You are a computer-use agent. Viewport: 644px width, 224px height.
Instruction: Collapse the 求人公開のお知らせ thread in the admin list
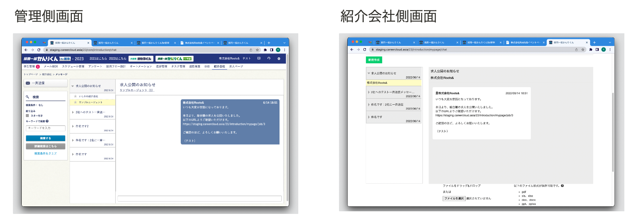point(73,86)
